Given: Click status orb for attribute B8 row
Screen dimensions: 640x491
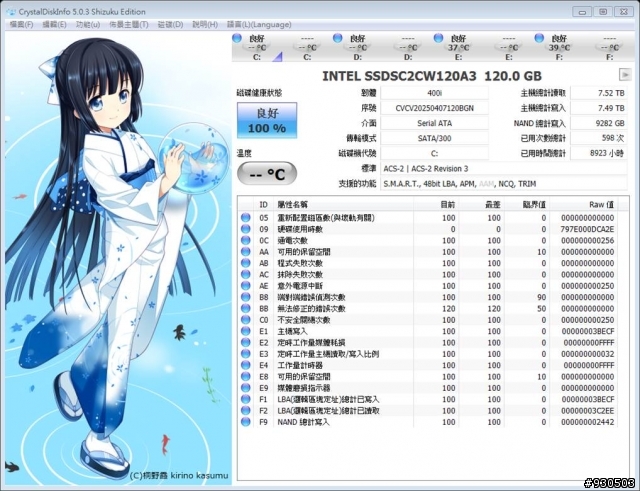Looking at the screenshot, I should click(245, 297).
